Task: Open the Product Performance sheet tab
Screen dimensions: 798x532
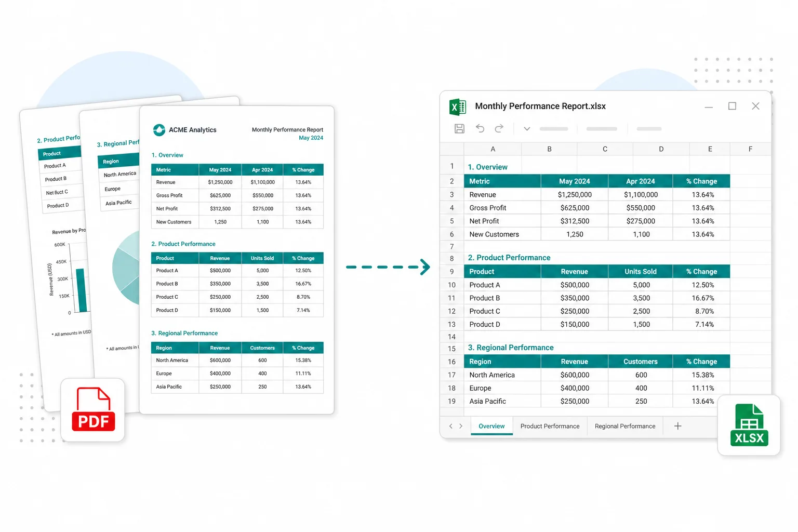Action: pos(550,426)
